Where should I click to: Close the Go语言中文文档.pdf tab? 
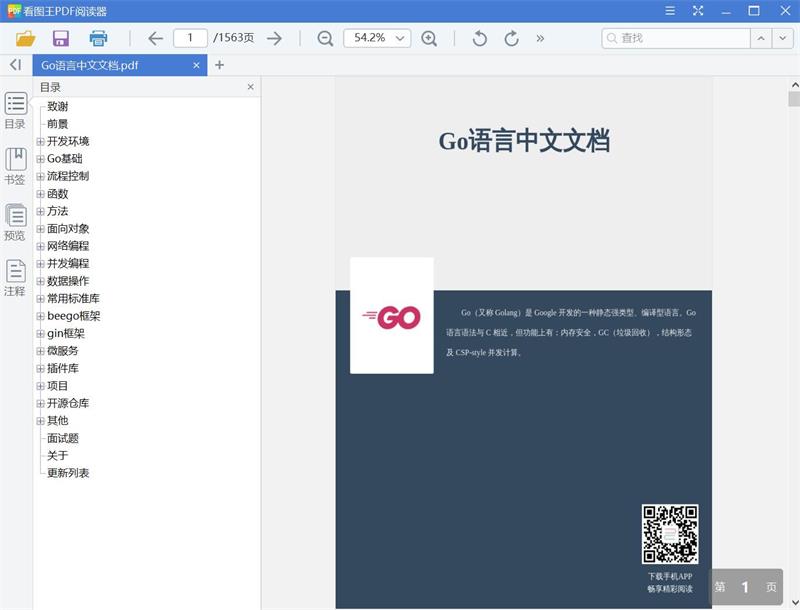pyautogui.click(x=196, y=65)
